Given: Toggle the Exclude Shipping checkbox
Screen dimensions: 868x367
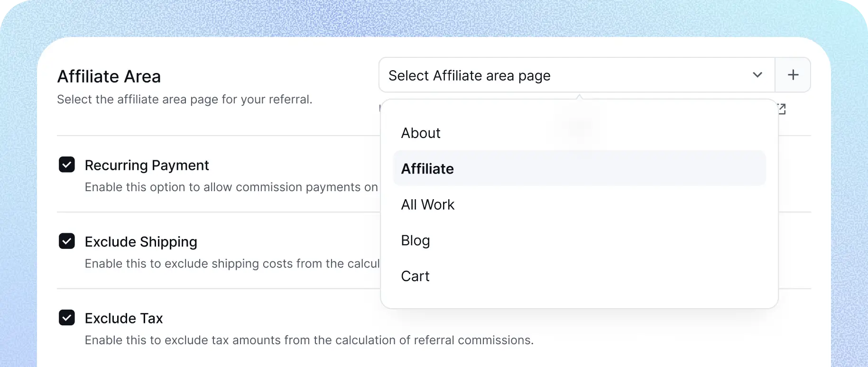Looking at the screenshot, I should [66, 241].
